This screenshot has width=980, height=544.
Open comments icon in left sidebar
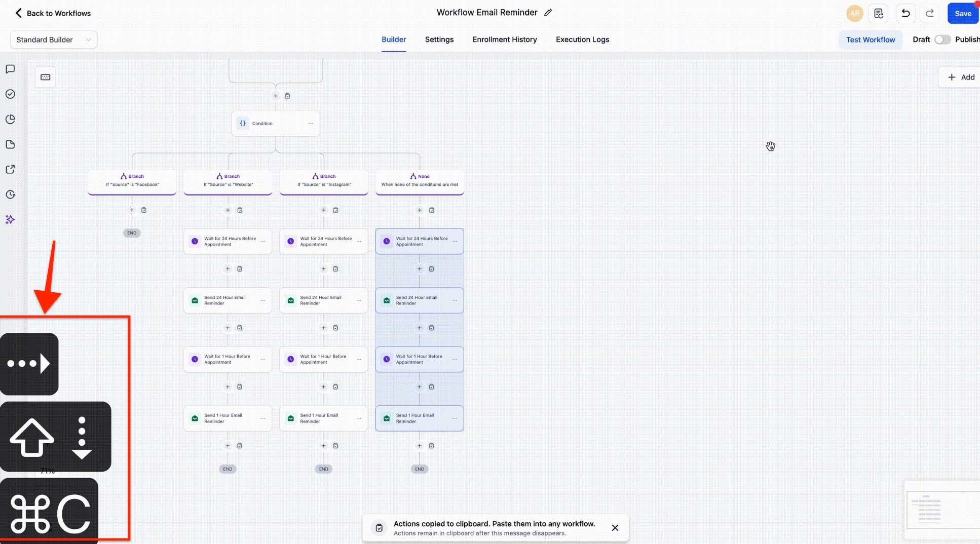coord(10,69)
